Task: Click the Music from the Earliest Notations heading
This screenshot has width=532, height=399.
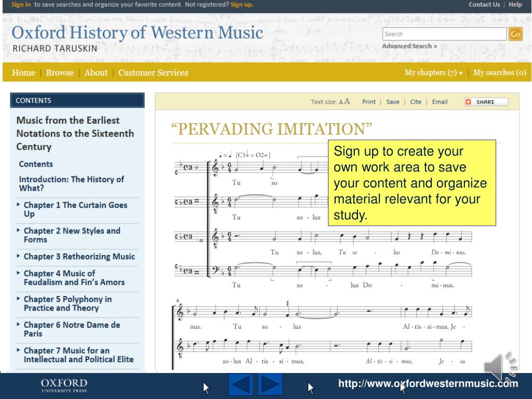Action: [75, 134]
